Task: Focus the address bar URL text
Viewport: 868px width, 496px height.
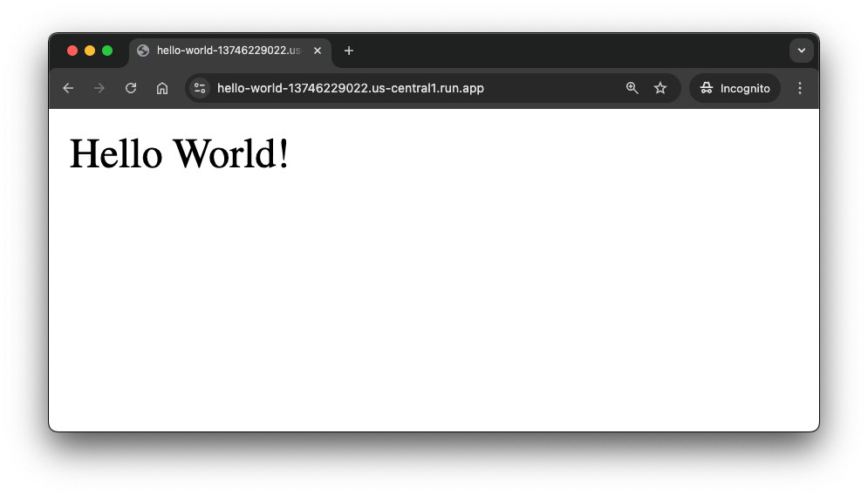Action: (x=350, y=88)
